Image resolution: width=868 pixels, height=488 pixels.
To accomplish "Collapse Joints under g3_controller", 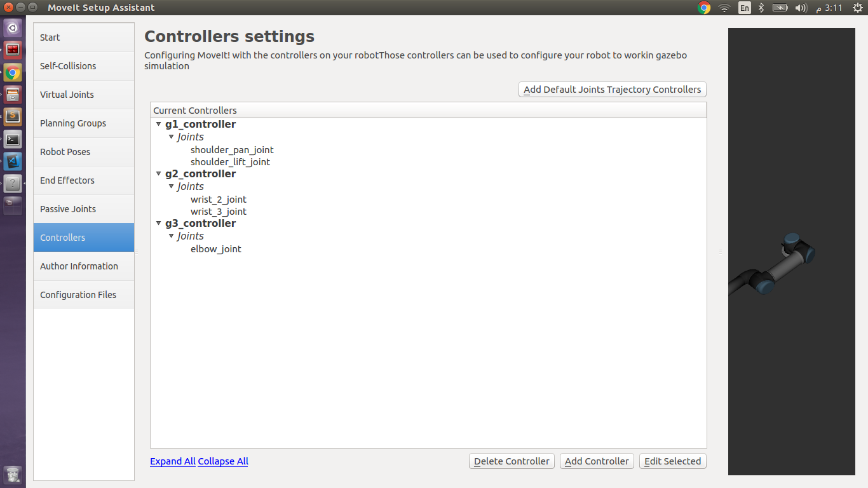I will coord(171,236).
